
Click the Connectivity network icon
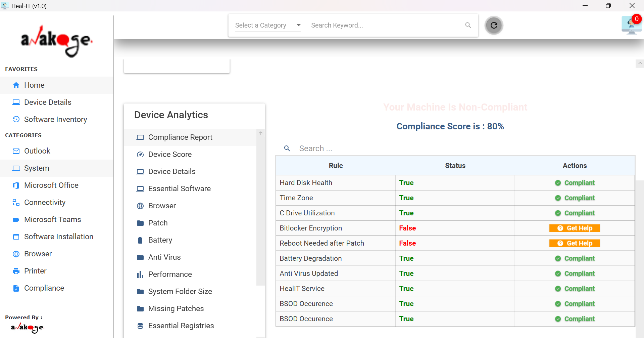click(x=16, y=202)
